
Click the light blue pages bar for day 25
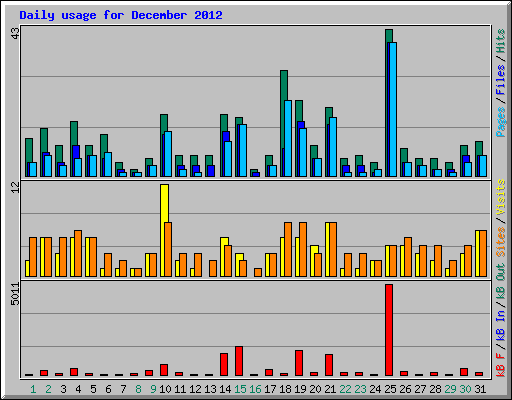[x=393, y=109]
